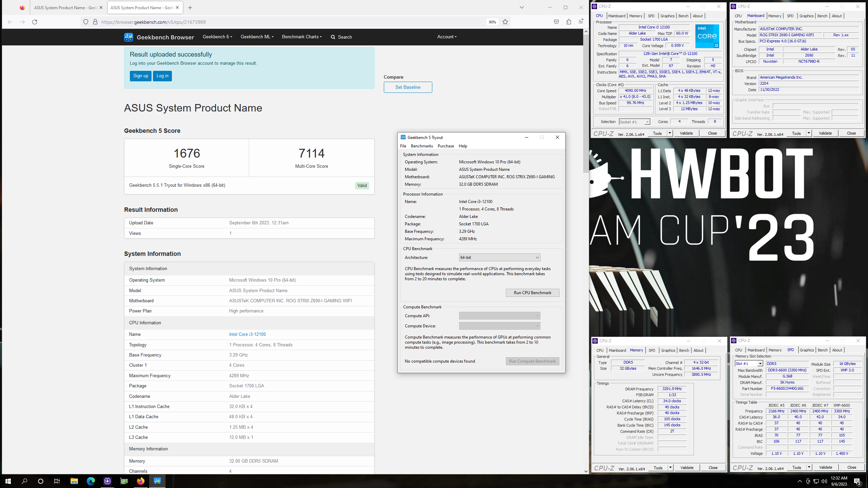
Task: Switch to CPU-Z taskbar icon
Action: [x=107, y=481]
